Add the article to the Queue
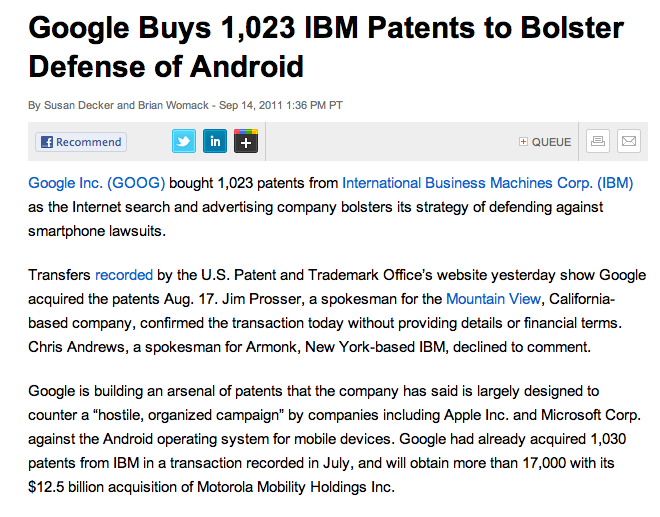Image resolution: width=660 pixels, height=517 pixels. pyautogui.click(x=545, y=142)
